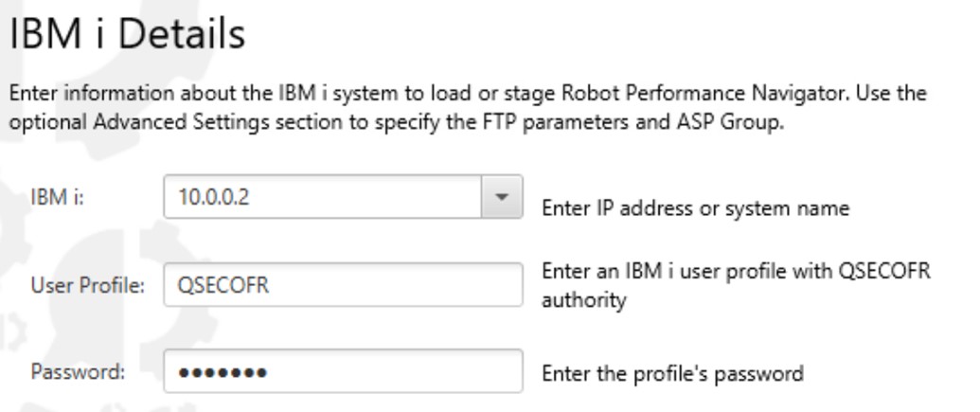Click the "Enter IP address or system name" hint
Image resolution: width=980 pixels, height=412 pixels.
[694, 209]
